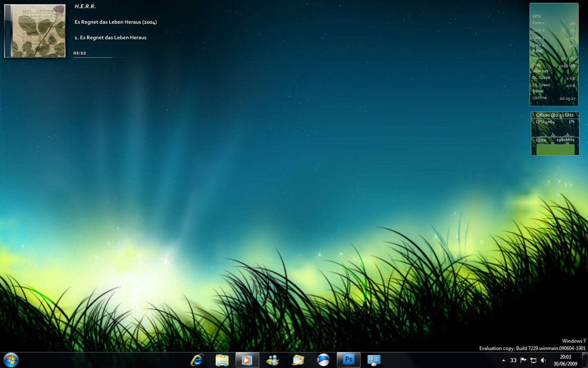Open Windows Explorer from the taskbar

tap(222, 360)
